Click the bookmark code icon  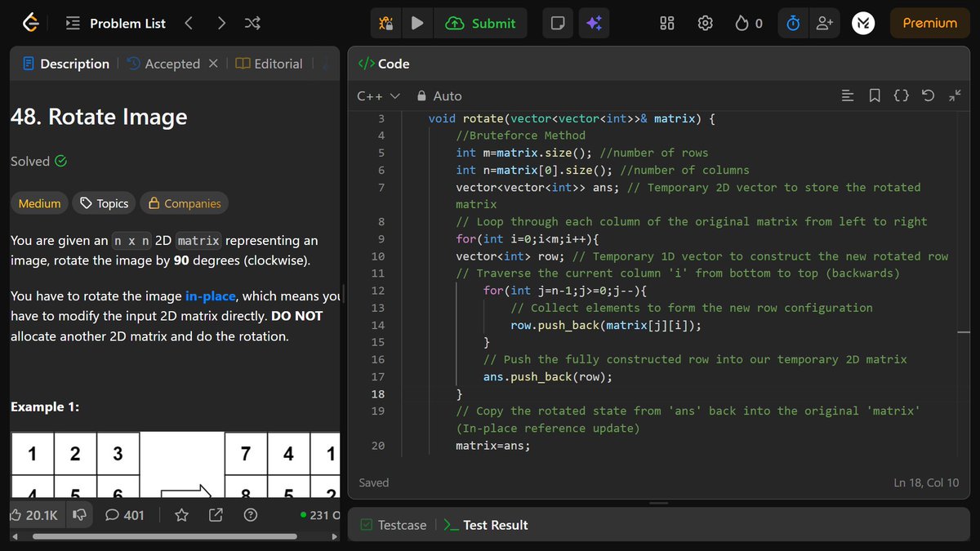tap(875, 96)
